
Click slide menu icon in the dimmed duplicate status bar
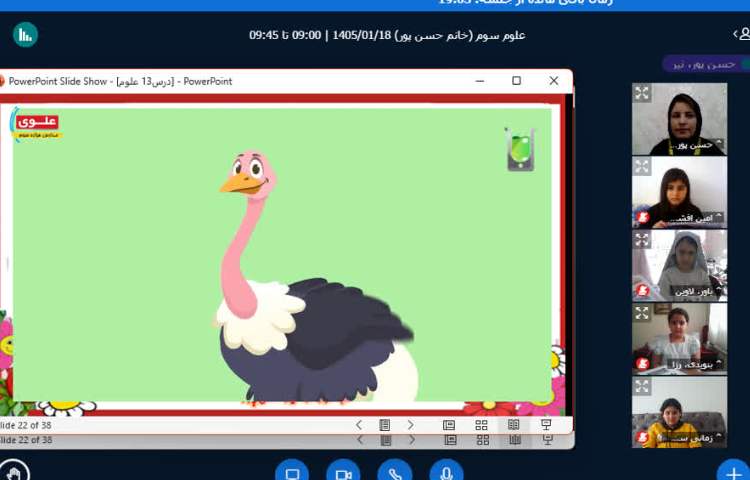(x=386, y=440)
